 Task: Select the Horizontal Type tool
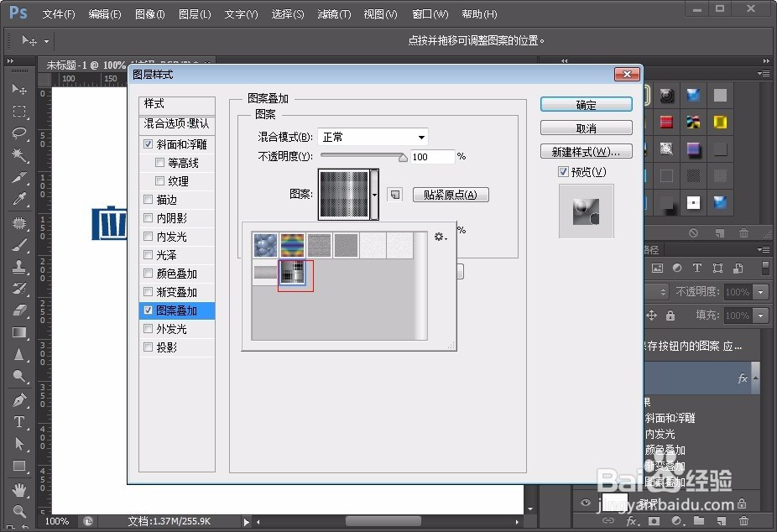[19, 421]
